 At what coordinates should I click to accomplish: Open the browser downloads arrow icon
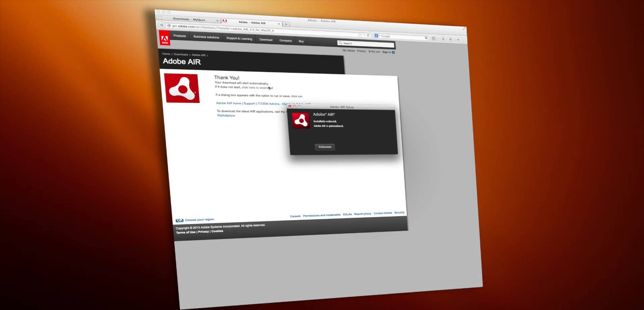coord(443,39)
